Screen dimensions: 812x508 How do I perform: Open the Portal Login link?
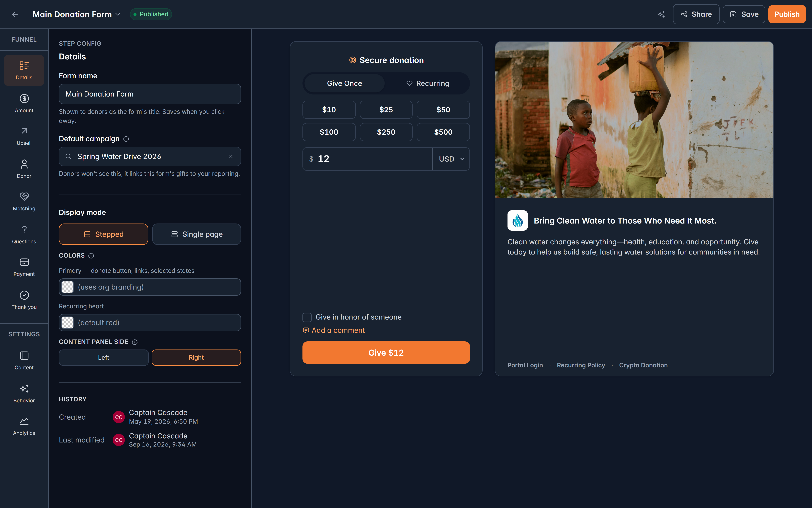[525, 365]
